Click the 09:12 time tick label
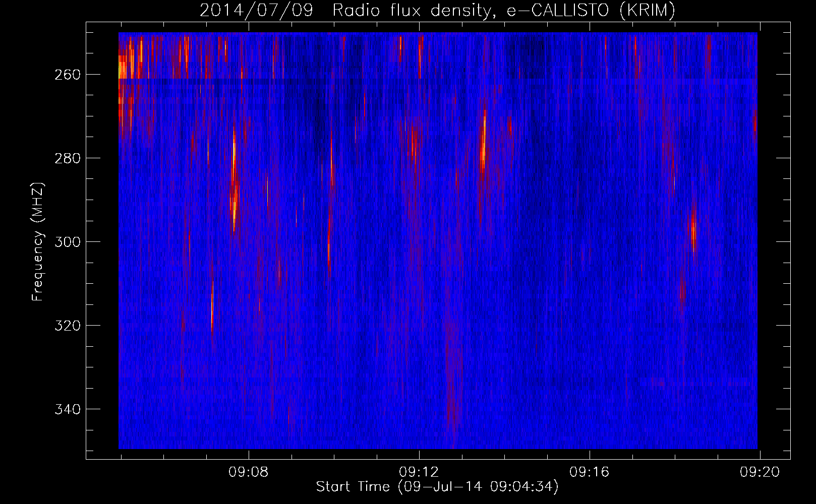 419,472
